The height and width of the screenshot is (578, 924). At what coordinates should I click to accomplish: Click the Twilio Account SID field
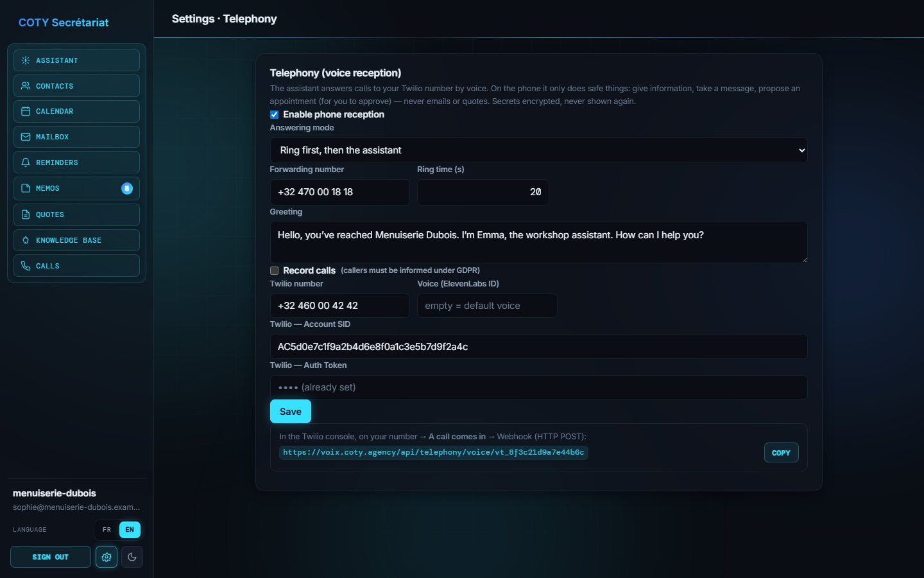(538, 347)
